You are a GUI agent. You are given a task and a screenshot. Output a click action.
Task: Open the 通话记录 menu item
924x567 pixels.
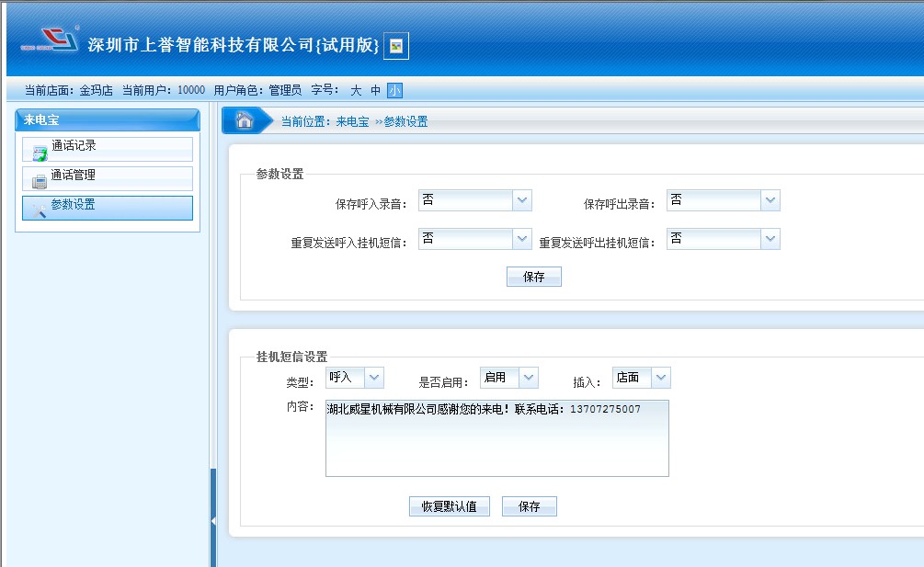tap(74, 146)
